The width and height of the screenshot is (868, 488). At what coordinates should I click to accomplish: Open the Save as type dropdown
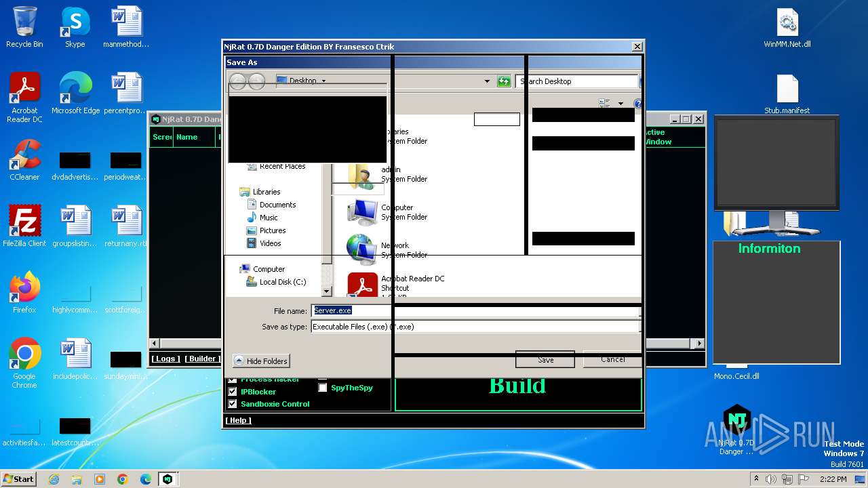click(475, 327)
